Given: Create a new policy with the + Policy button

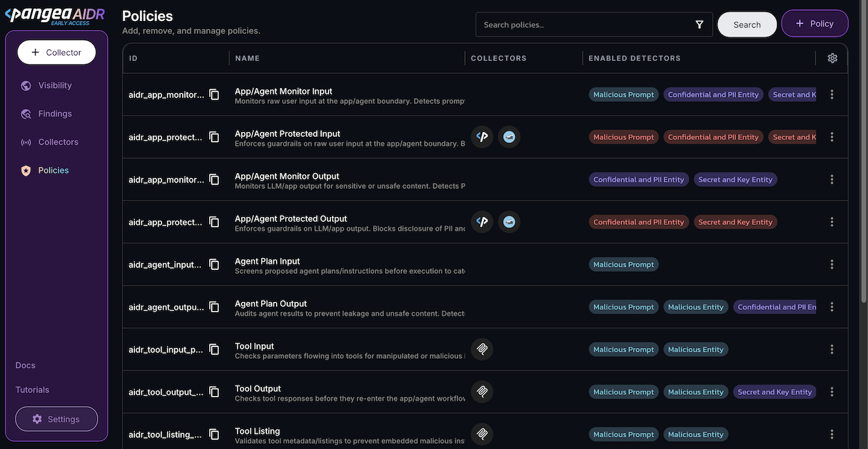Looking at the screenshot, I should 814,24.
